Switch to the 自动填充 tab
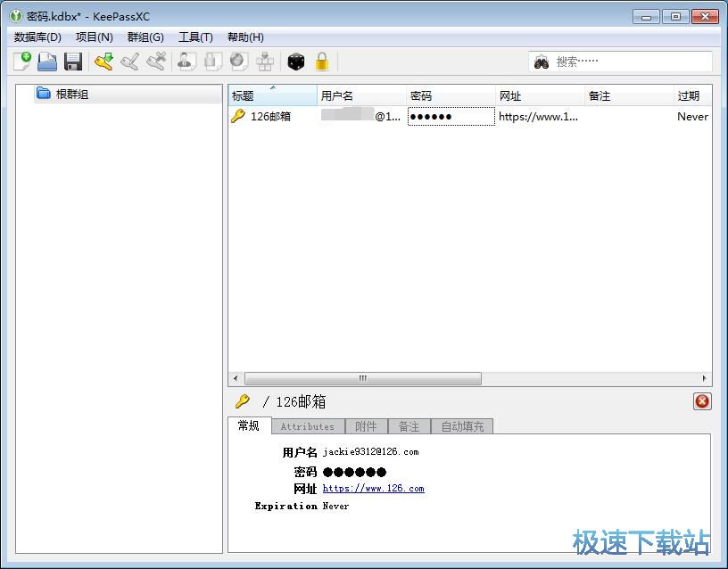The height and width of the screenshot is (569, 728). tap(462, 426)
